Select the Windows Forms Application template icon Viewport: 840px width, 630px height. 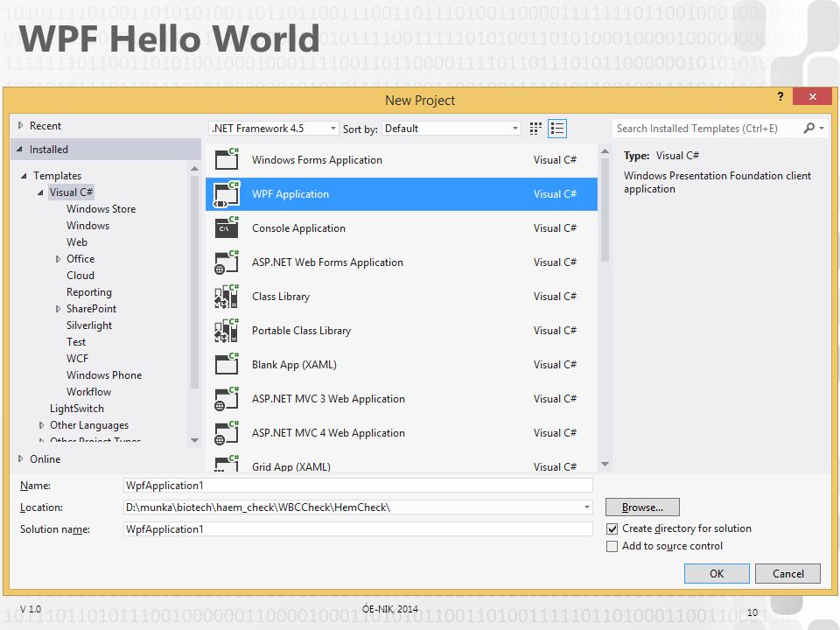(227, 159)
